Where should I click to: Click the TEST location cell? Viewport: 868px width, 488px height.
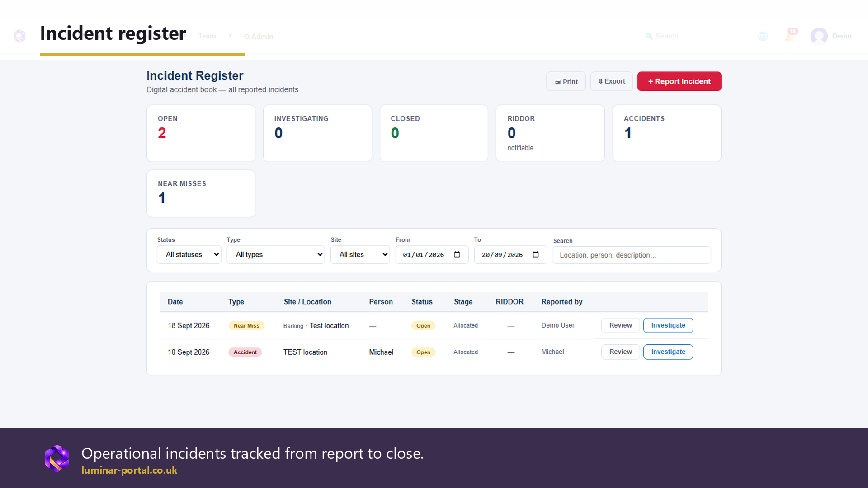point(305,352)
